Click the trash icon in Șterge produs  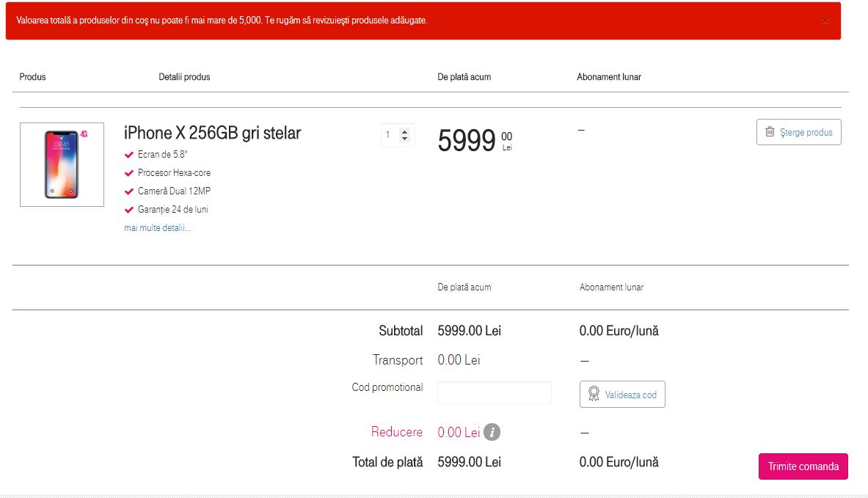click(770, 132)
